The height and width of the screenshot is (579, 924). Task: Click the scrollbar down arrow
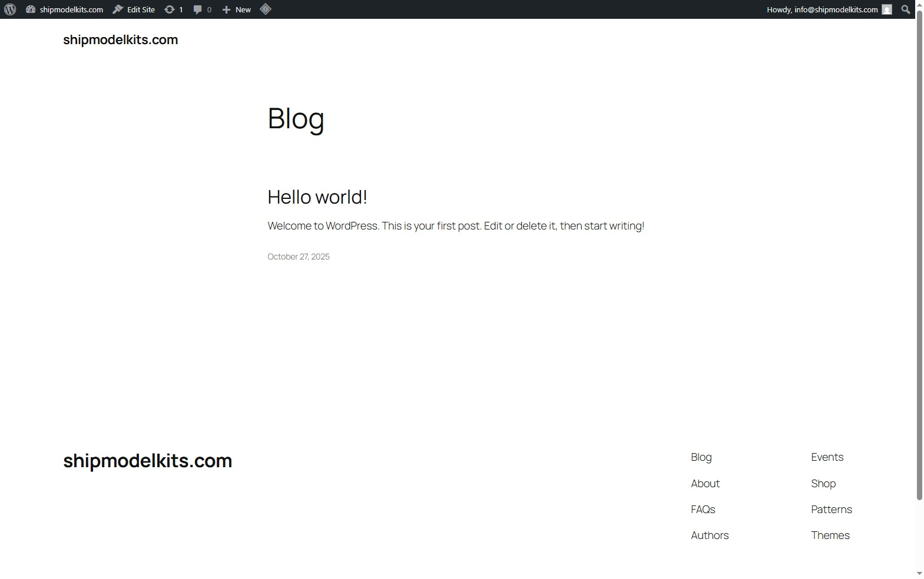point(919,573)
